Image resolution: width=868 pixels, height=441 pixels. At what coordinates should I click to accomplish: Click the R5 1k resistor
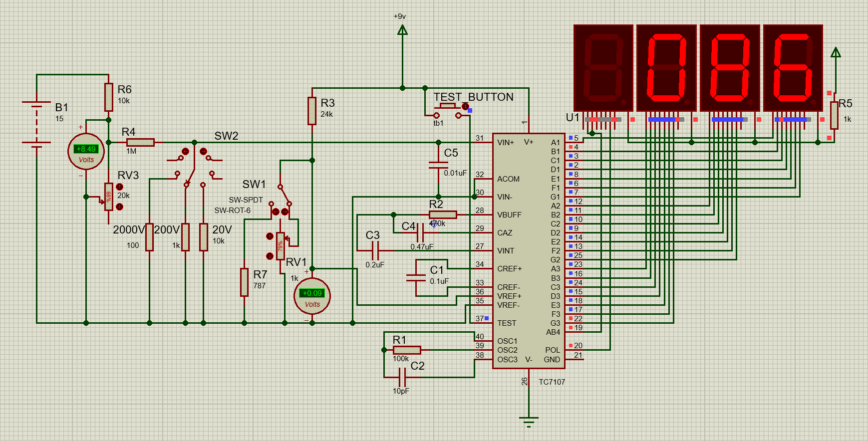[x=834, y=115]
